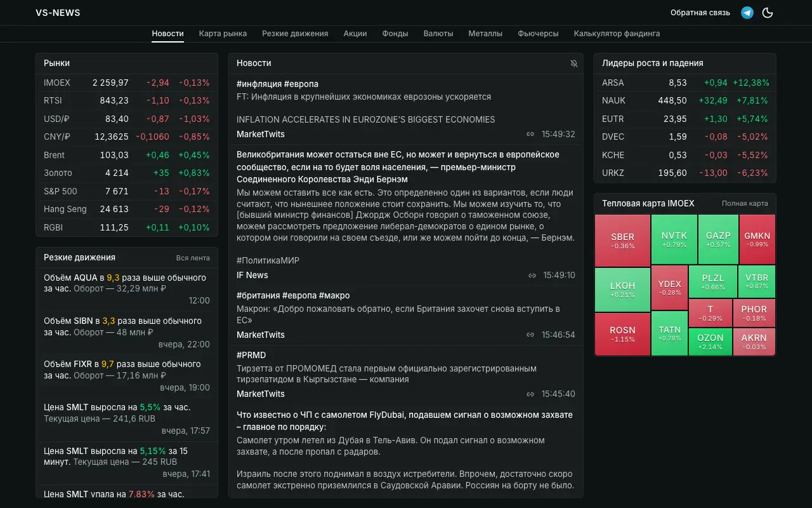Click the GMKN heatmap tile
Screen dimensions: 812x508
pos(757,239)
